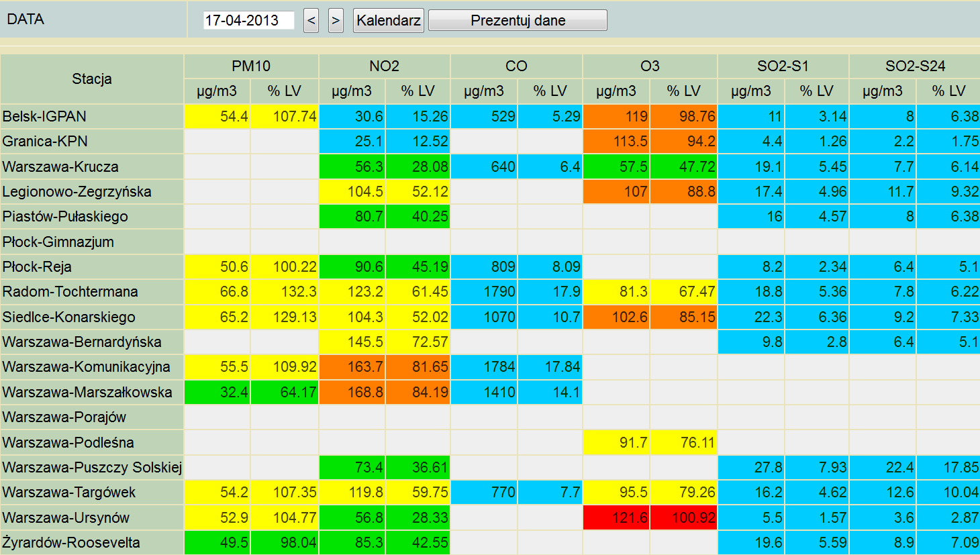Select the Radom-Tochtermana station label
This screenshot has width=980, height=555.
(x=92, y=291)
